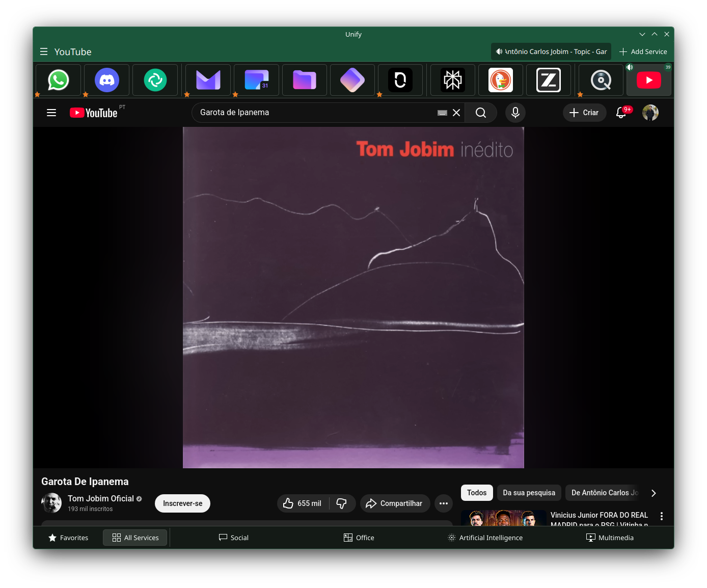Click the Antônio Carlos Jobim now-playing indicator
Image resolution: width=707 pixels, height=588 pixels.
551,51
